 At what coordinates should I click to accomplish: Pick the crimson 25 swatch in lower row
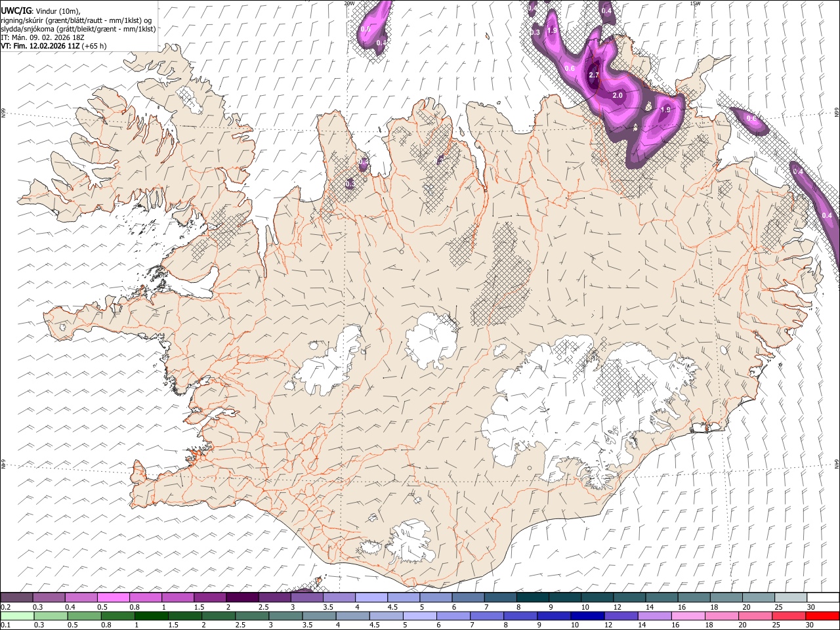click(789, 616)
